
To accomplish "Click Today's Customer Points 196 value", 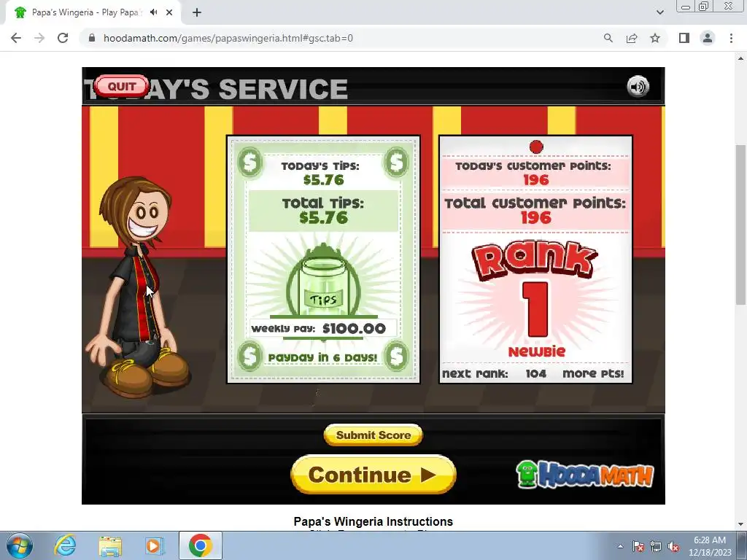I will (536, 180).
